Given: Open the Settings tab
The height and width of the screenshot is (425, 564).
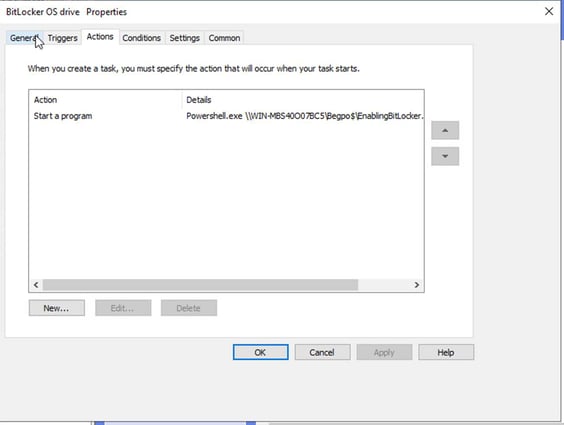Looking at the screenshot, I should tap(185, 38).
